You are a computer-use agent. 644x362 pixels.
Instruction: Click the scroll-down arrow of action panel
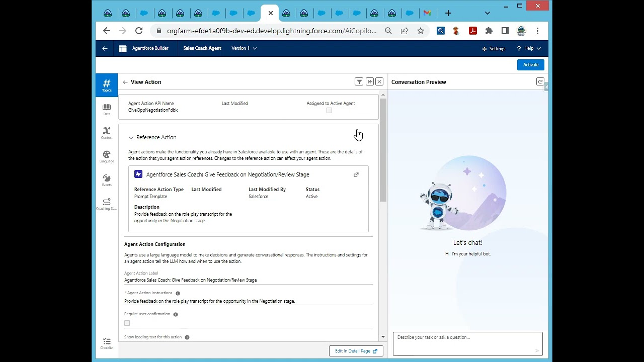tap(383, 337)
